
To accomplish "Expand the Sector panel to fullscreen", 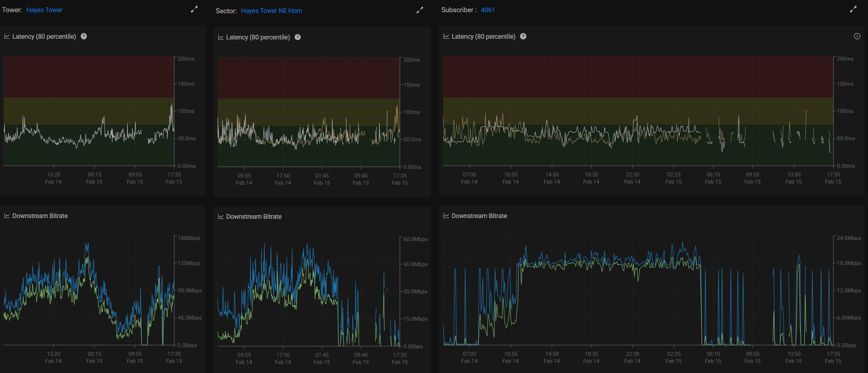I will (419, 10).
